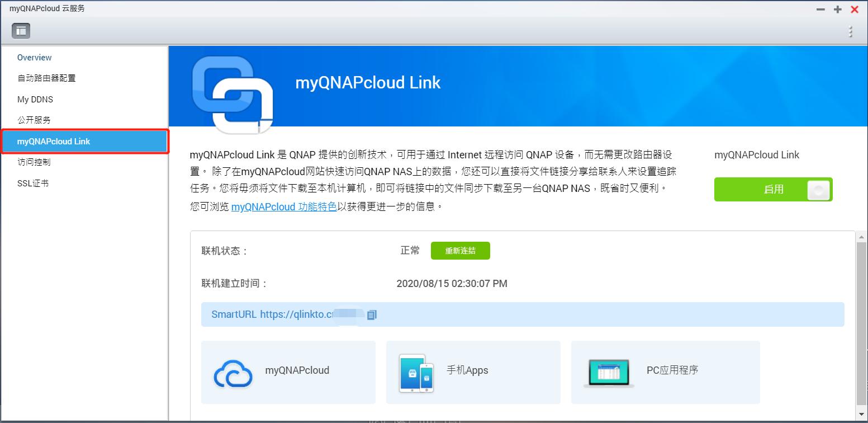Viewport: 868px width, 423px height.
Task: Select myQNAPcloud Link sidebar item
Action: (x=84, y=142)
